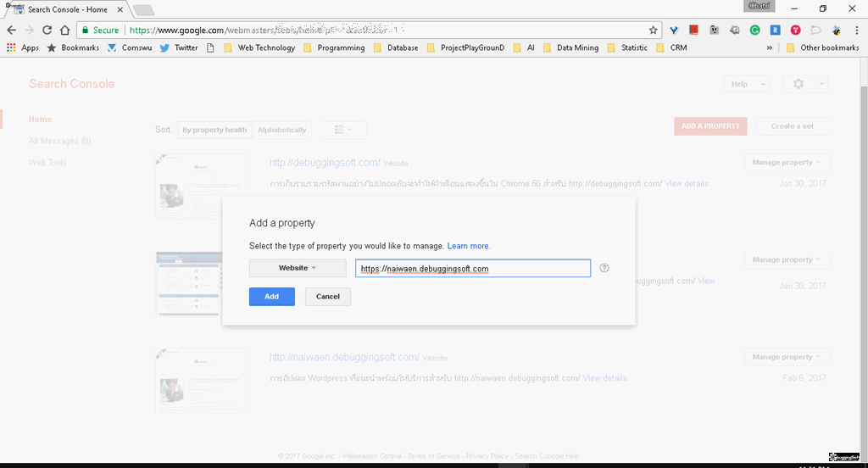This screenshot has width=868, height=468.
Task: Click the red book extension icon
Action: [693, 30]
